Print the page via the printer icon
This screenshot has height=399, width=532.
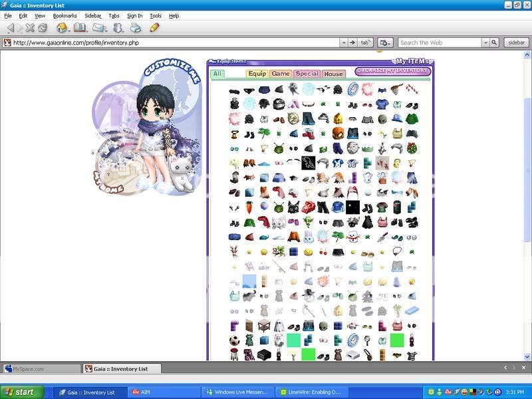point(136,27)
